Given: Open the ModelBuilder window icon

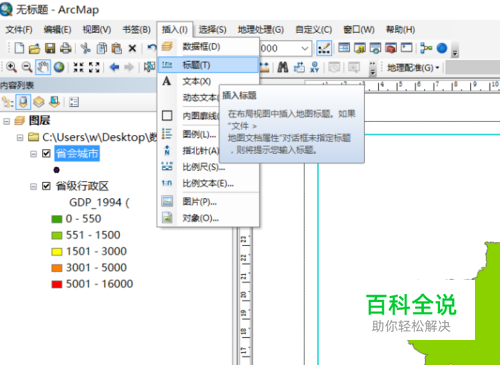Looking at the screenshot, I should pos(426,48).
